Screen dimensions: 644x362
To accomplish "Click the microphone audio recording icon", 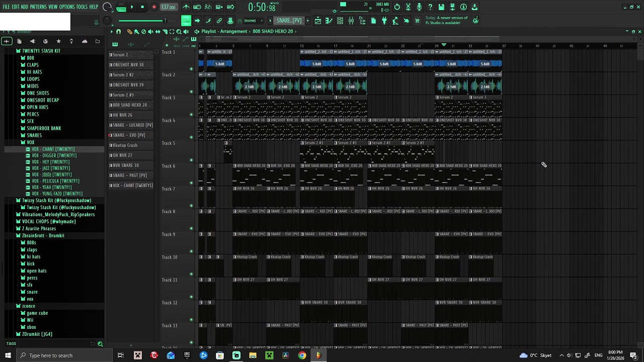I will (x=419, y=7).
